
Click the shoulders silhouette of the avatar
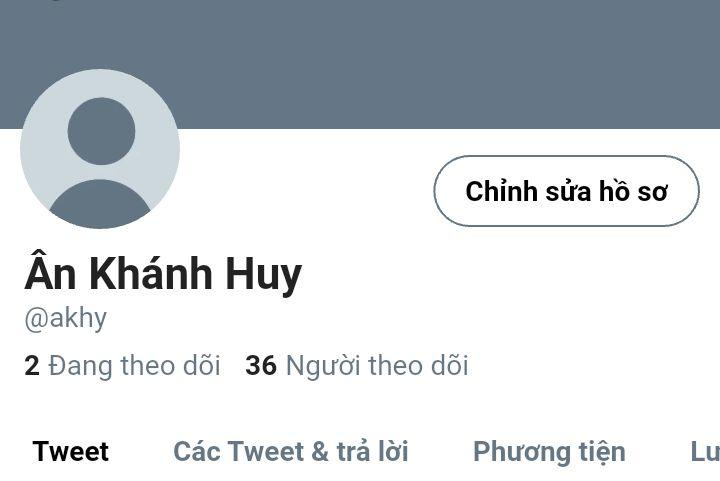point(100,204)
